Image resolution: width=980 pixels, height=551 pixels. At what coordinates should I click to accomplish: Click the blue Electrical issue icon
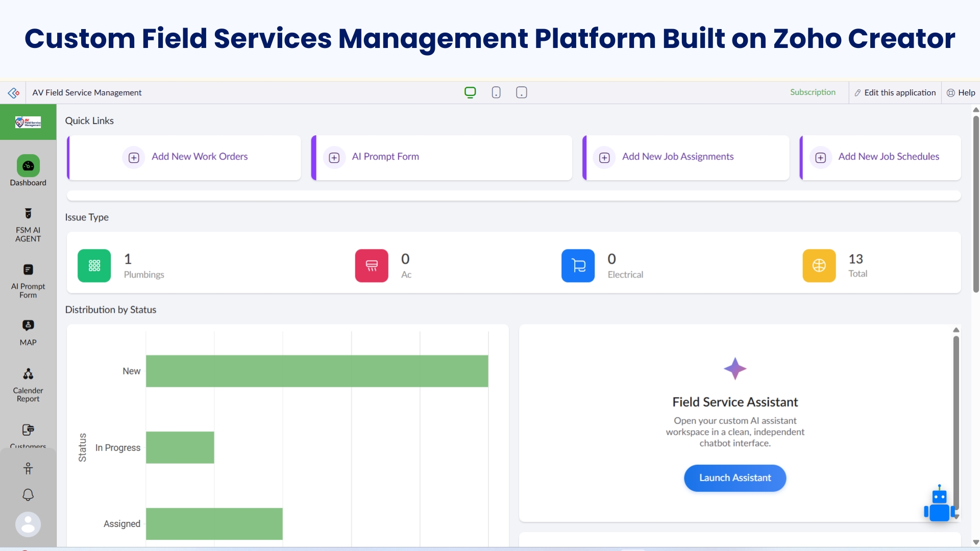[578, 265]
